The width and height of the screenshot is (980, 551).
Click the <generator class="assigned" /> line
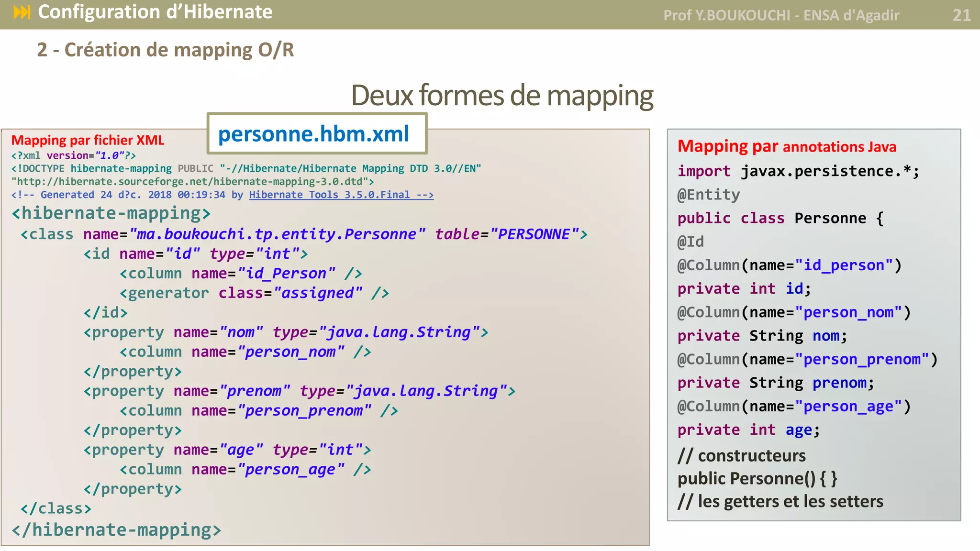pyautogui.click(x=254, y=293)
